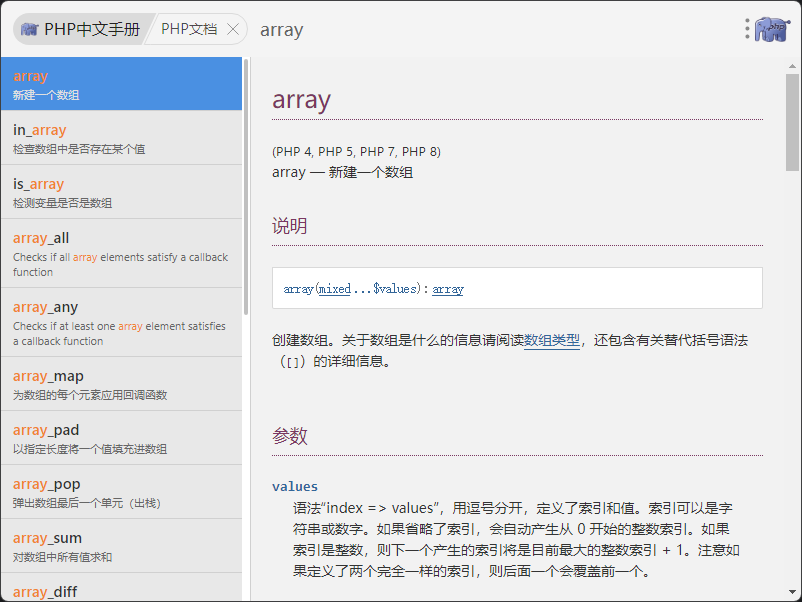Click the '以指定长度将一个值填充进数组' description
802x602 pixels.
pyautogui.click(x=90, y=450)
